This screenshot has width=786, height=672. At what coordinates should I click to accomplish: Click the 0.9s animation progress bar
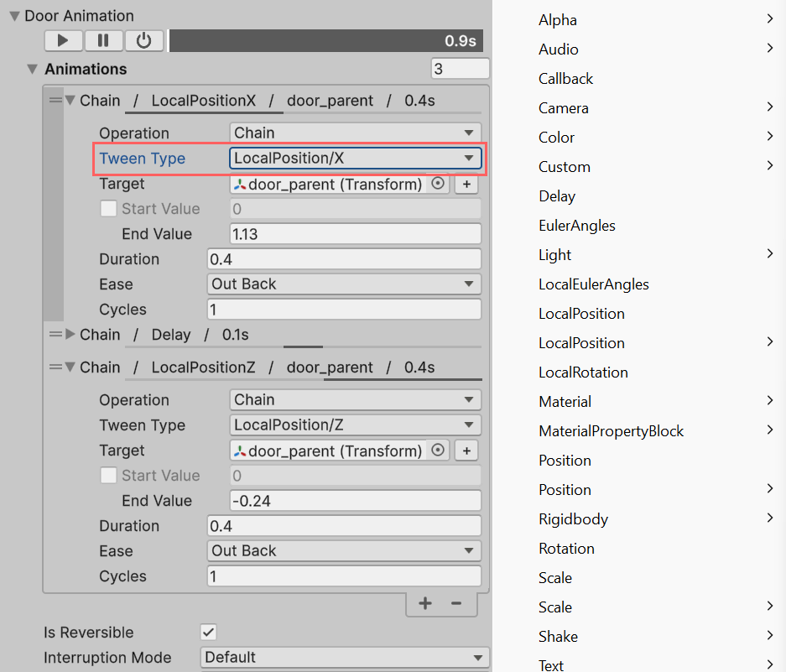(x=325, y=40)
